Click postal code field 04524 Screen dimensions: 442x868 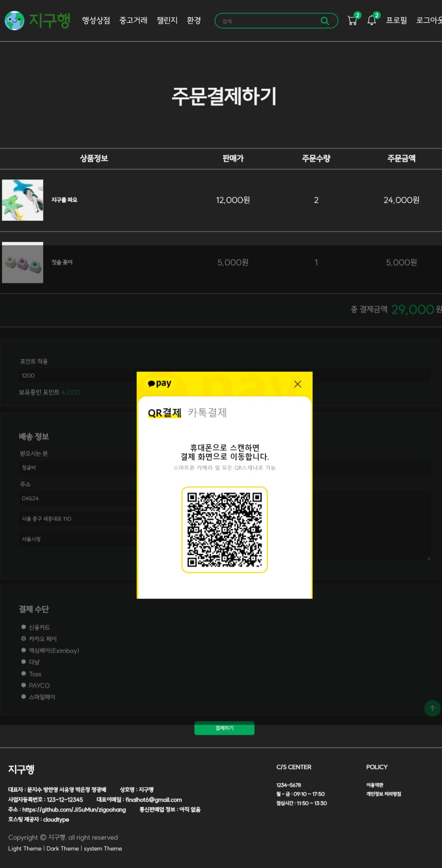78,498
